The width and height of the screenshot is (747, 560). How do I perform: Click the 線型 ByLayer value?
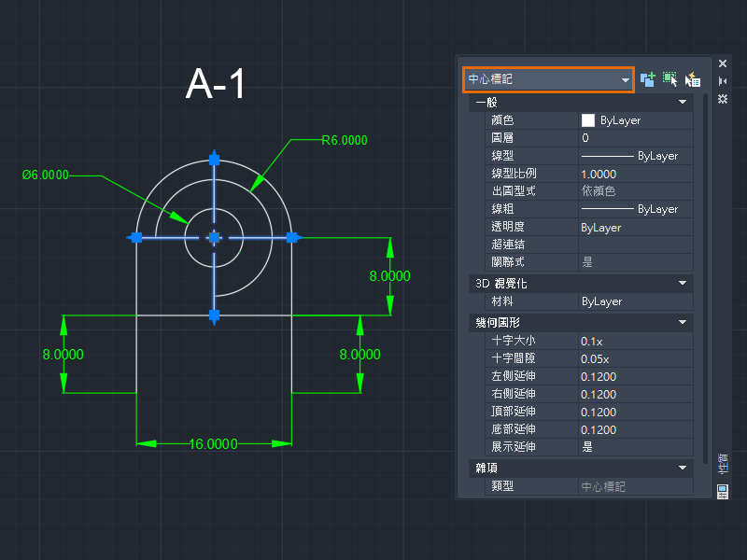coord(636,156)
